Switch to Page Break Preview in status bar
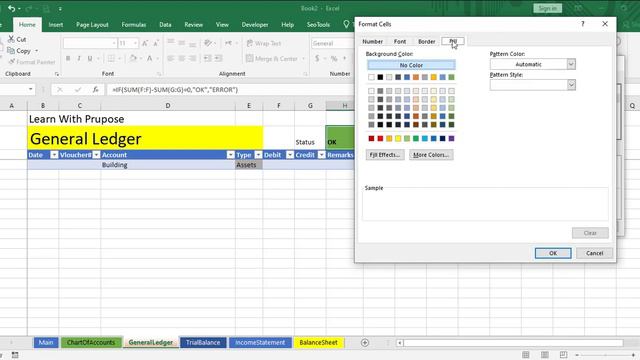640x360 pixels. click(563, 354)
